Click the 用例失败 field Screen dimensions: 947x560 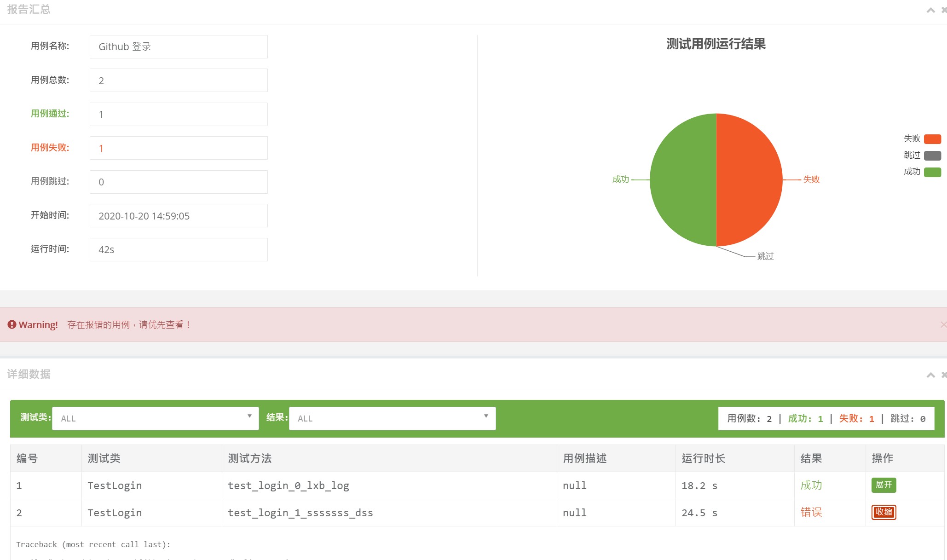point(179,148)
